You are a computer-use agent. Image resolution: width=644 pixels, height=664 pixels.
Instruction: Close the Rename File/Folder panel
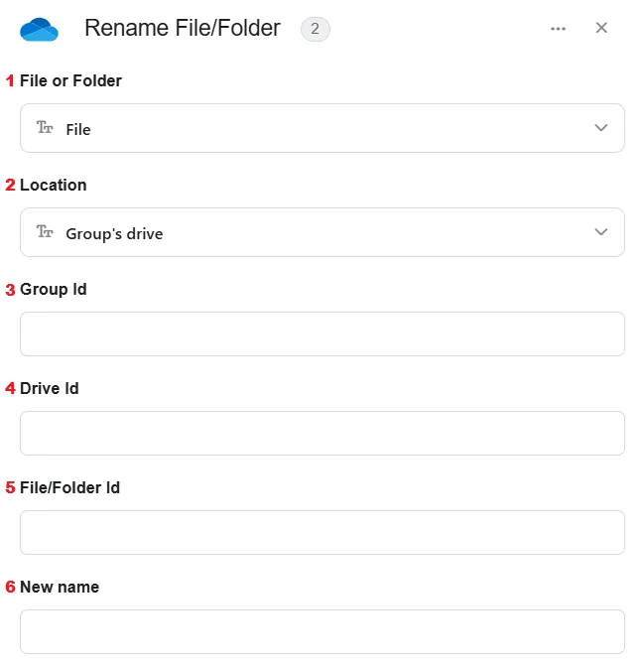click(x=601, y=28)
